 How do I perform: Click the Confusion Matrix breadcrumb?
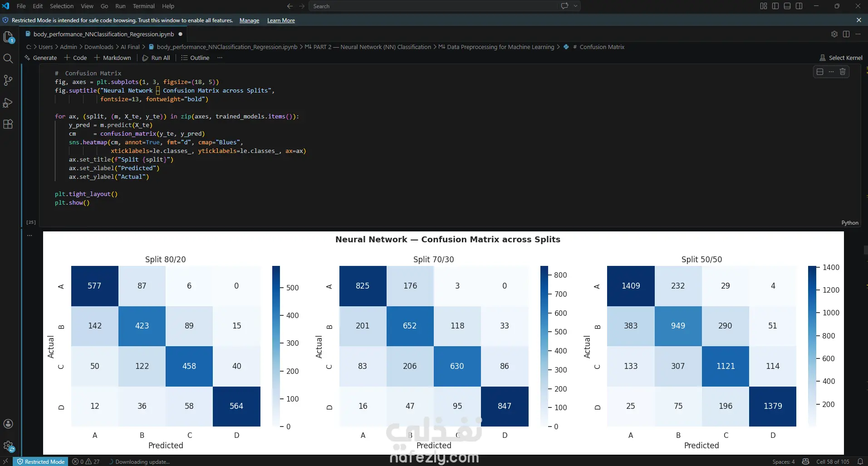point(594,47)
